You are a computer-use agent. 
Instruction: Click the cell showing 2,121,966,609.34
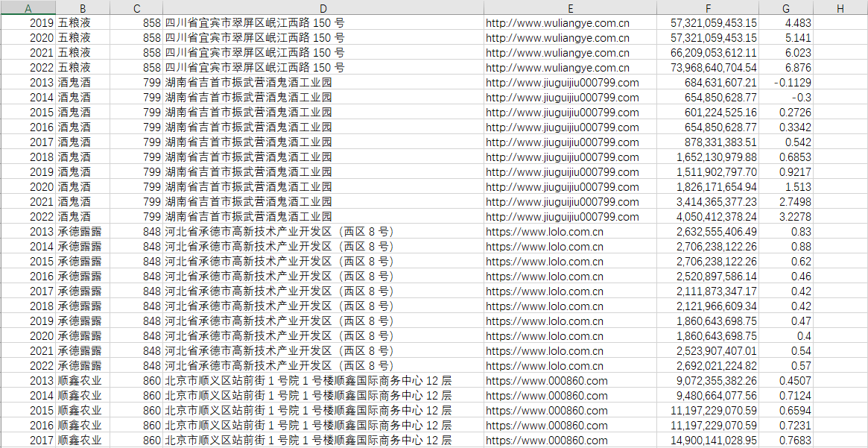click(708, 307)
